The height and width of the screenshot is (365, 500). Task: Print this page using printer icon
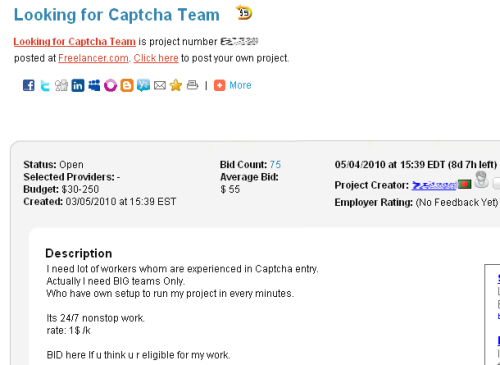(x=192, y=85)
